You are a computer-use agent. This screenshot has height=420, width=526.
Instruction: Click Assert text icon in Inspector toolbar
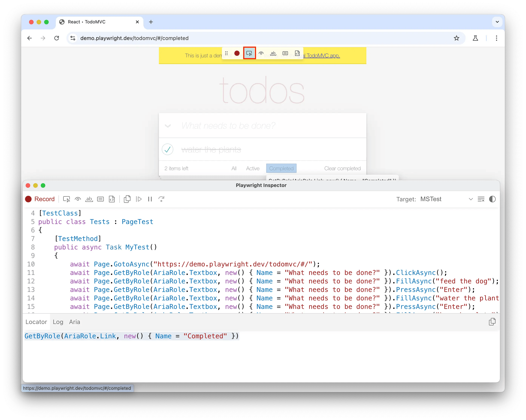[89, 199]
